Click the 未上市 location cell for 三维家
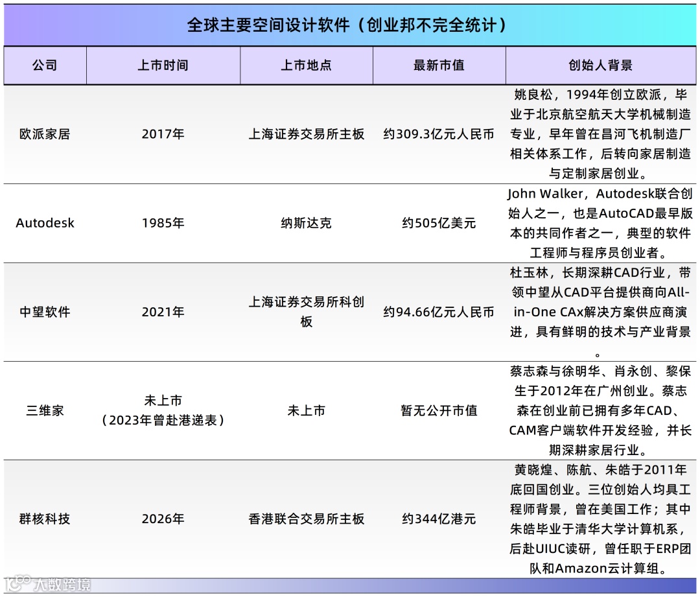This screenshot has height=597, width=700. pyautogui.click(x=306, y=410)
